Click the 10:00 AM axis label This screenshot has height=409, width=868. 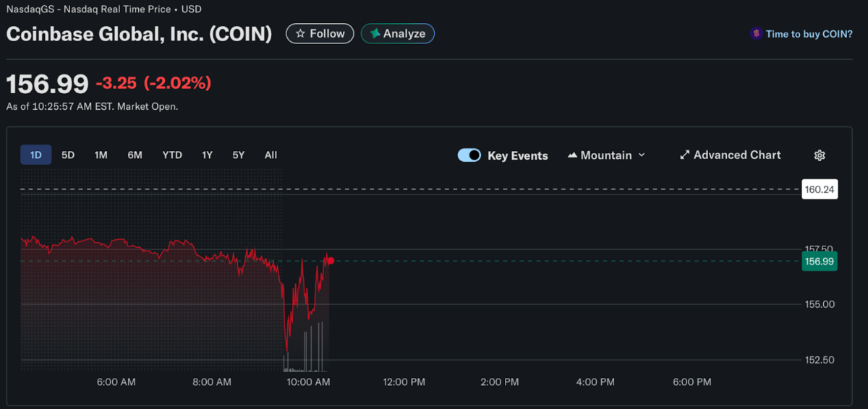308,382
